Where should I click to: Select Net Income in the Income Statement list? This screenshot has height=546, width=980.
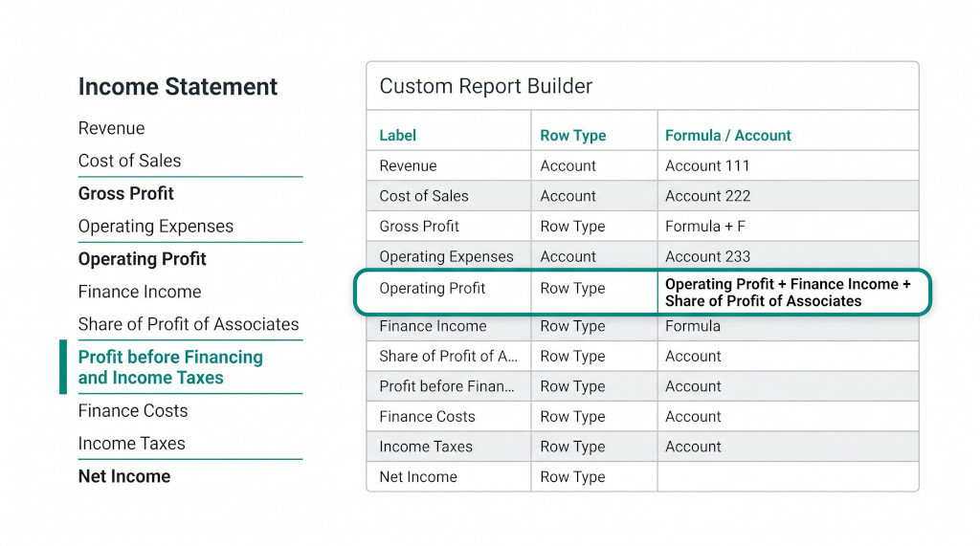pos(123,476)
